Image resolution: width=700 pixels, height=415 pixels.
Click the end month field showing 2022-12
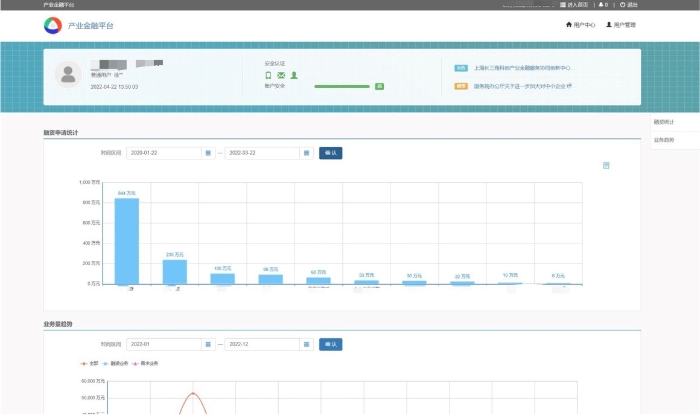click(x=262, y=344)
